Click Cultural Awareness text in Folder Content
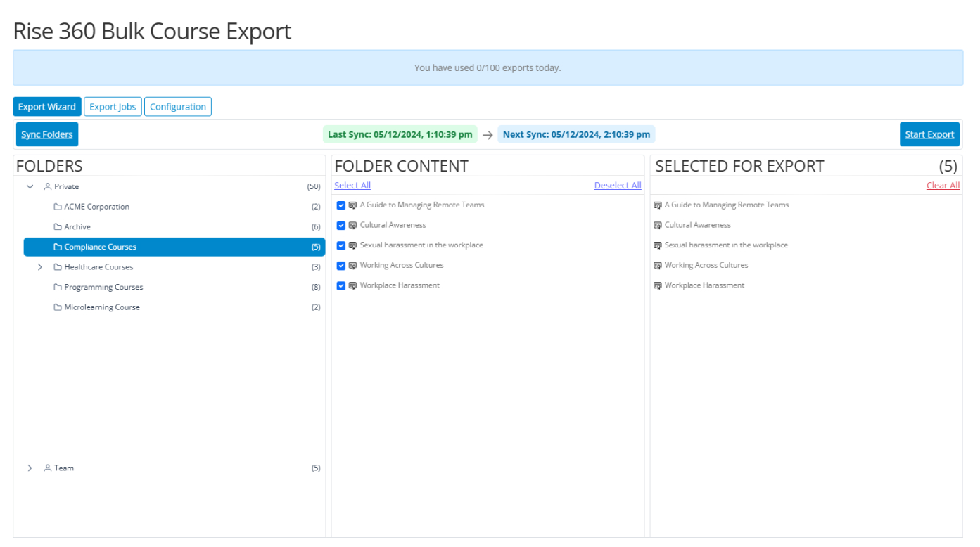Image resolution: width=980 pixels, height=547 pixels. click(x=393, y=225)
